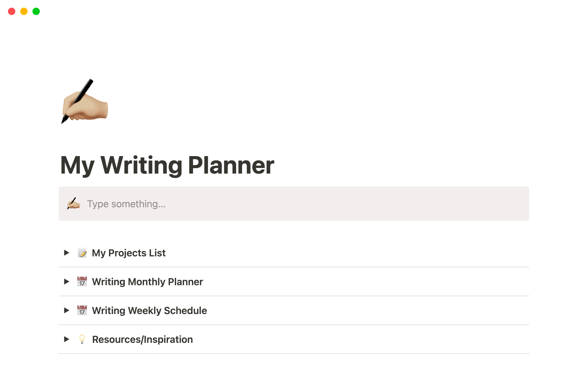Click the large writing hand page icon
Image resolution: width=588 pixels, height=368 pixels.
coord(85,102)
